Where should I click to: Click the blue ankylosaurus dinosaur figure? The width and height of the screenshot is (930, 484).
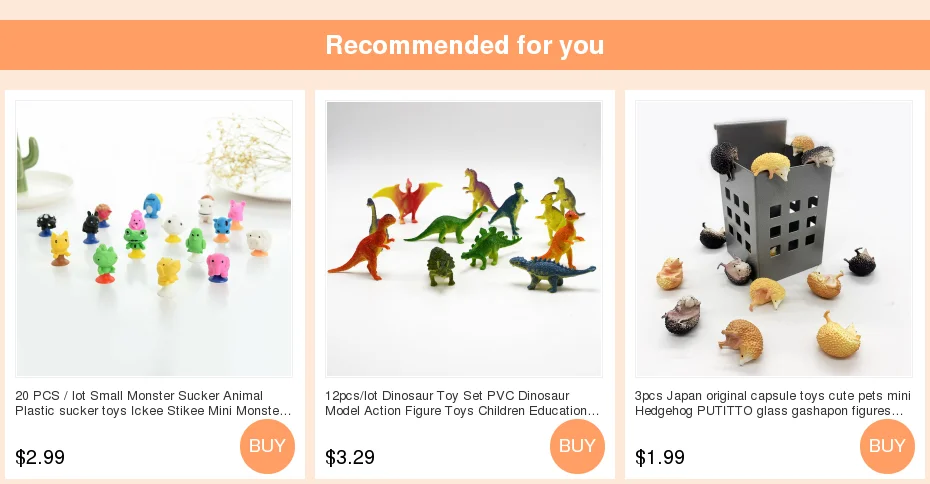(x=552, y=273)
